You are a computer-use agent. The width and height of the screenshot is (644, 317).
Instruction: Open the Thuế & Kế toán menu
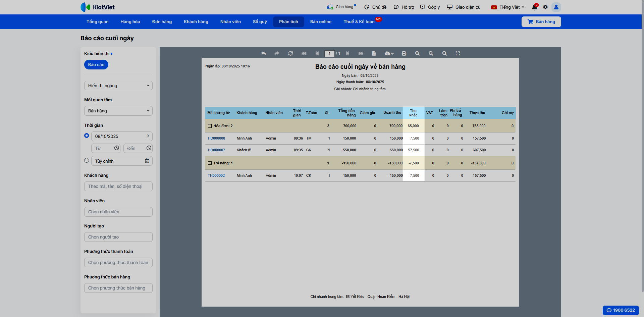pyautogui.click(x=359, y=22)
